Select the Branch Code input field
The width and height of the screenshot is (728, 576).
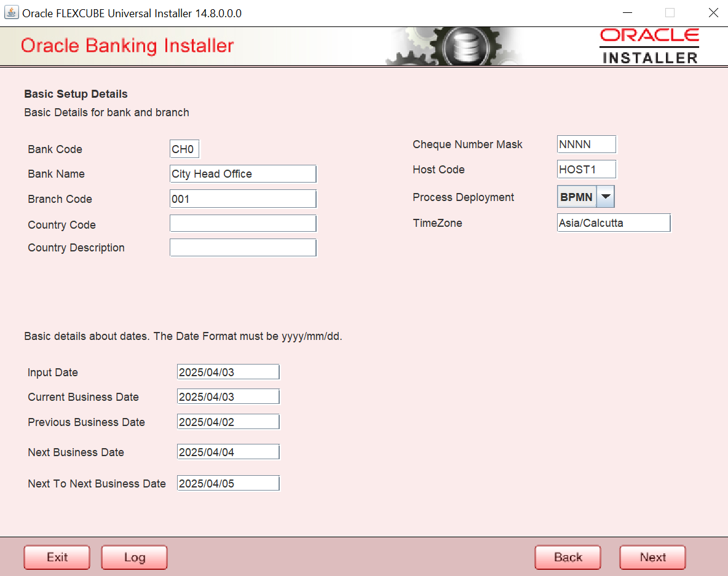point(243,199)
